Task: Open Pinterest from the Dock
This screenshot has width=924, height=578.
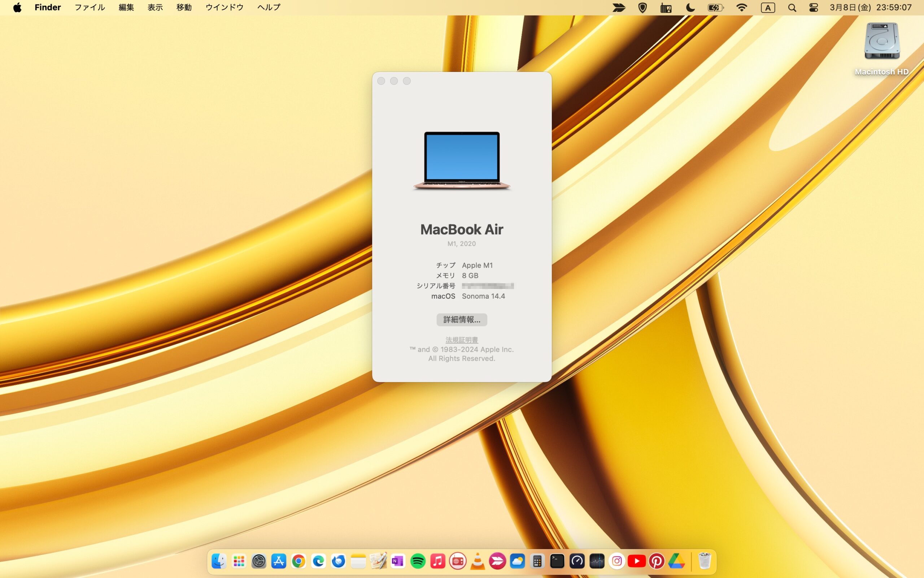Action: (656, 561)
